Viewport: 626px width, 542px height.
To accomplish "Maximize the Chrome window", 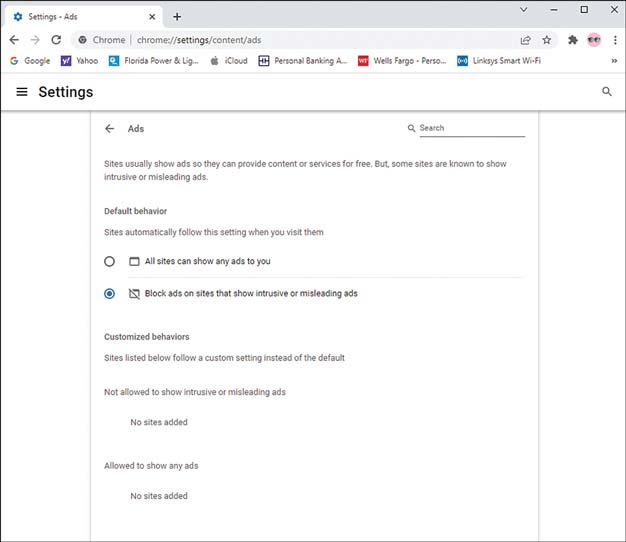I will point(584,10).
